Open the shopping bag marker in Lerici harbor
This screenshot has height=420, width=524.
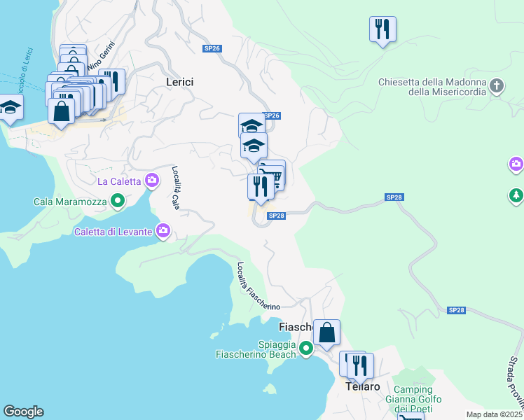(x=62, y=111)
